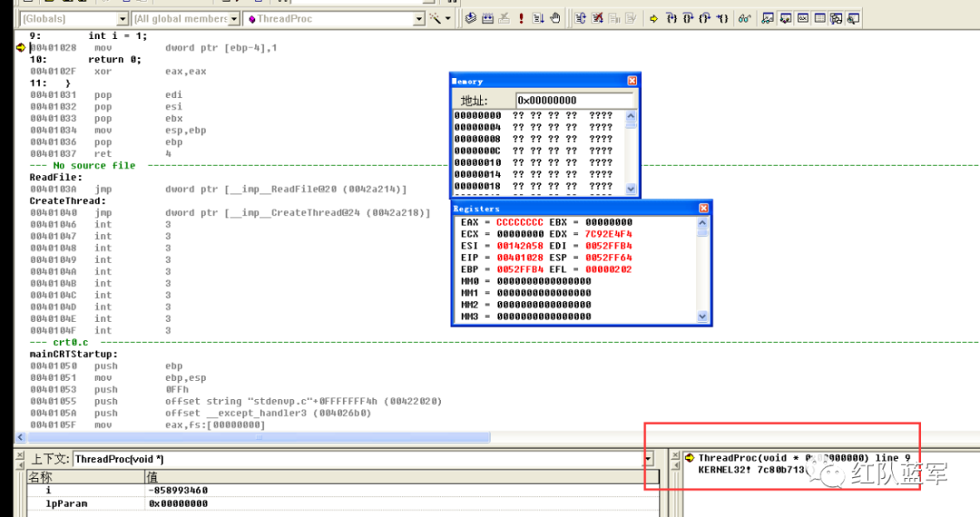Click the value -858993460
This screenshot has width=980, height=517.
(178, 490)
